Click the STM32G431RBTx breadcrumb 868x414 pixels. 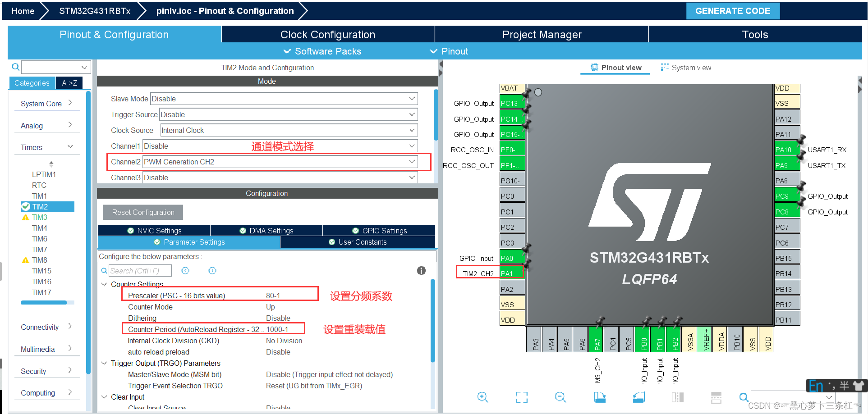[x=95, y=11]
